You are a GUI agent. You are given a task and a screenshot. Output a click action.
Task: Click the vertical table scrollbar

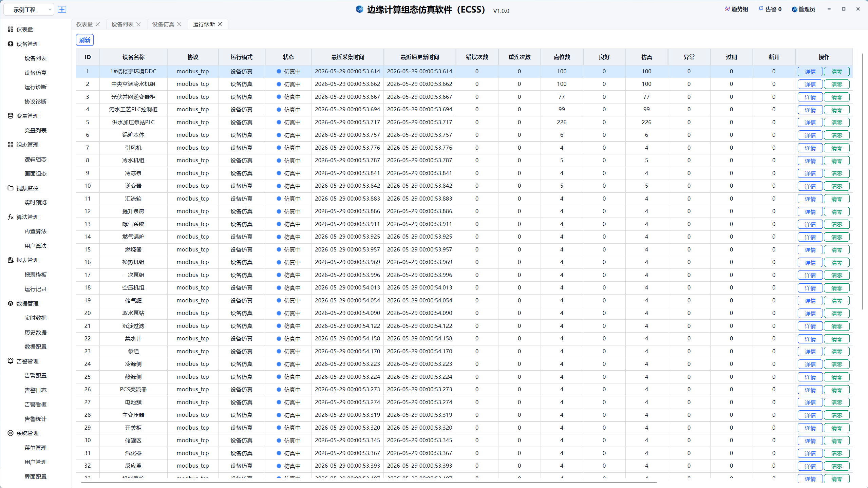click(x=862, y=181)
